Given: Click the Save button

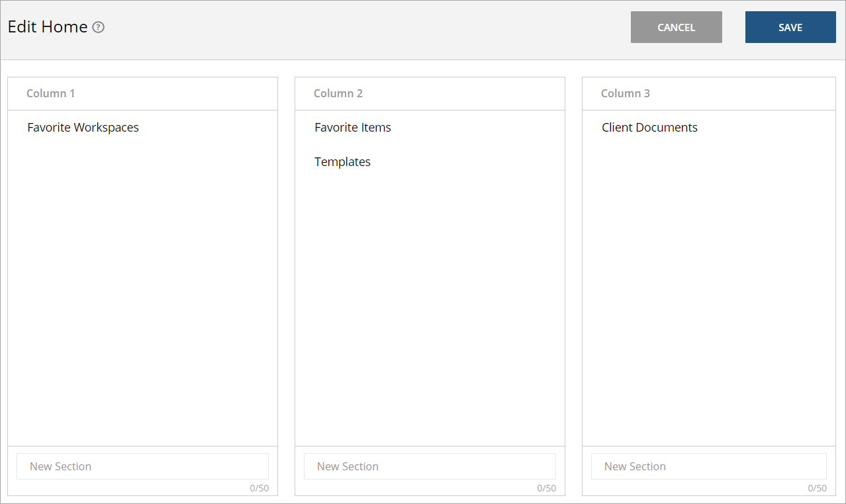Looking at the screenshot, I should (790, 27).
